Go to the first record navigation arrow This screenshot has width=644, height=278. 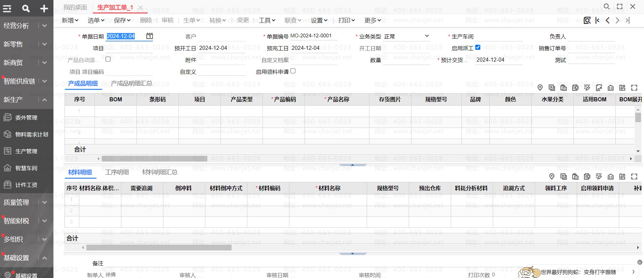(x=597, y=20)
